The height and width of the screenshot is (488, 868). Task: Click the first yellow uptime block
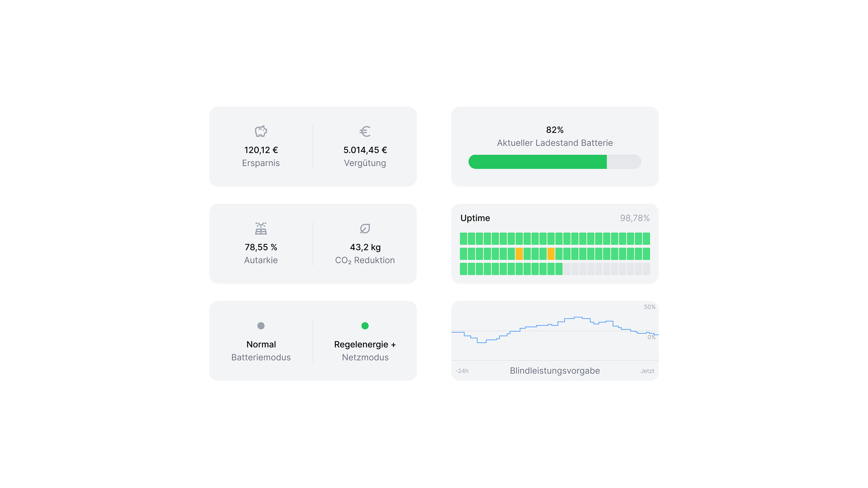tap(519, 254)
